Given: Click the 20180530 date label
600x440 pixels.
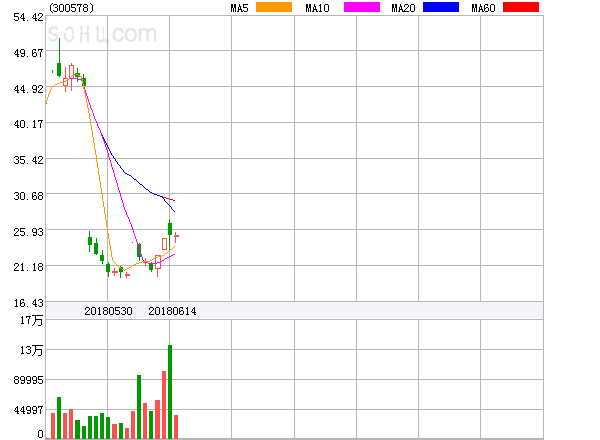Looking at the screenshot, I should 108,311.
